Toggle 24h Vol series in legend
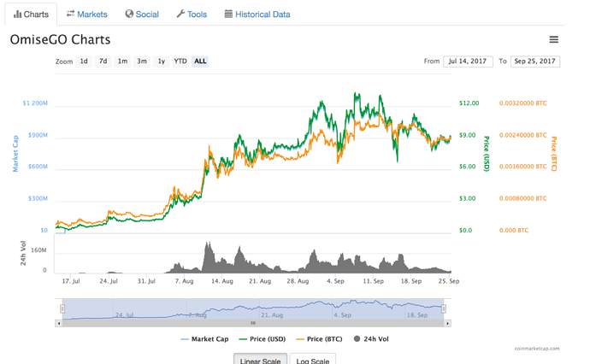Viewport: 590px width, 364px height. point(371,339)
